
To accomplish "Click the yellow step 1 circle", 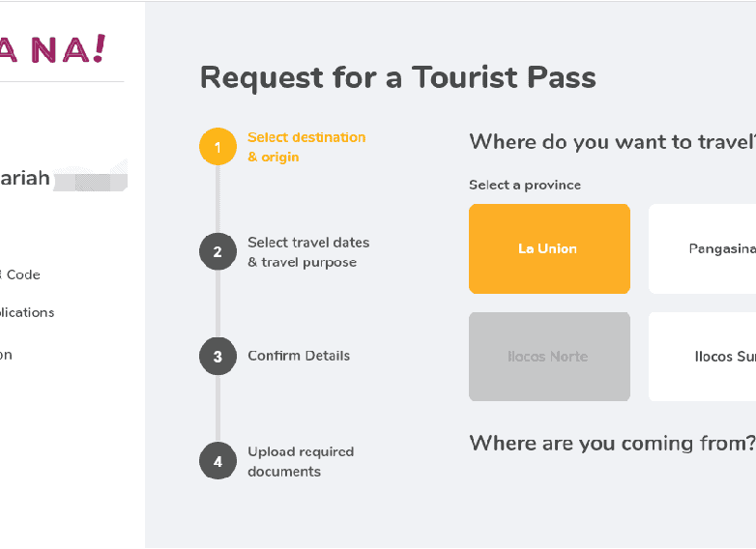I will (218, 147).
